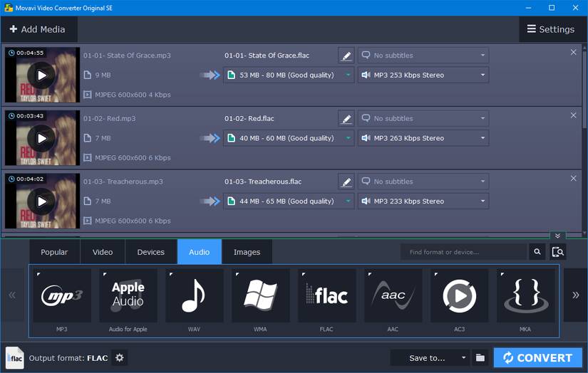Show next formats with right arrows
The image size is (588, 373).
[x=575, y=295]
